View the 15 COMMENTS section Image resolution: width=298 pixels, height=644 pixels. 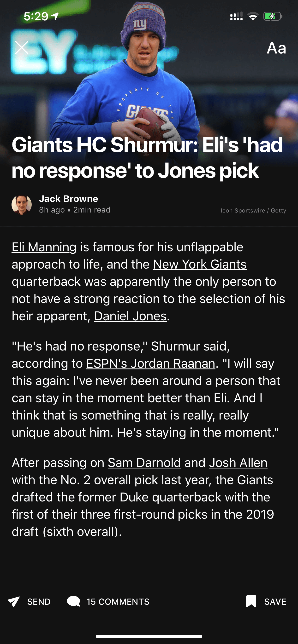(x=118, y=602)
